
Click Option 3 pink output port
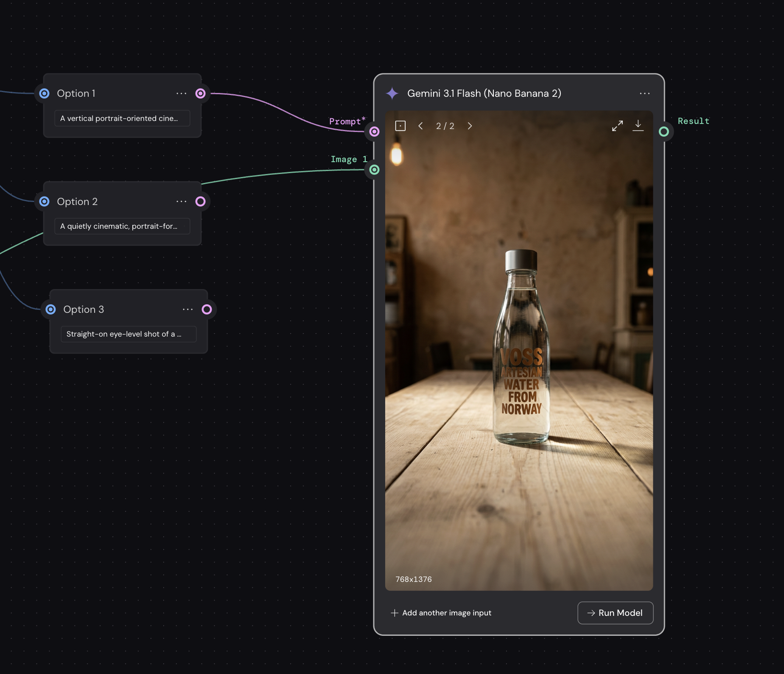tap(207, 309)
